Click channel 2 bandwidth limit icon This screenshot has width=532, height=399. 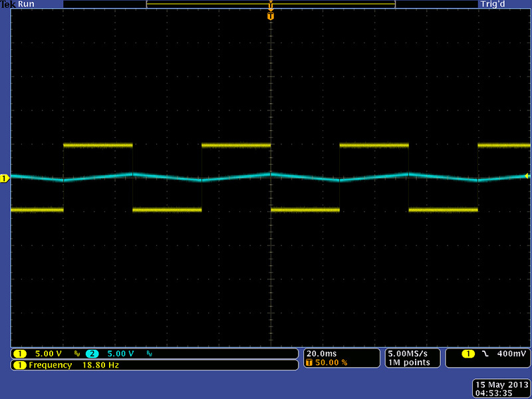pyautogui.click(x=148, y=354)
